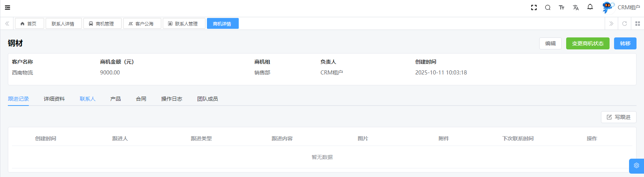Open the search icon in header
The width and height of the screenshot is (644, 177).
547,7
